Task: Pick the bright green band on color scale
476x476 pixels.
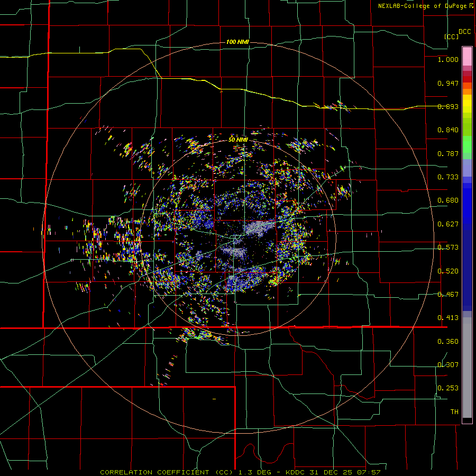Action: coord(467,144)
